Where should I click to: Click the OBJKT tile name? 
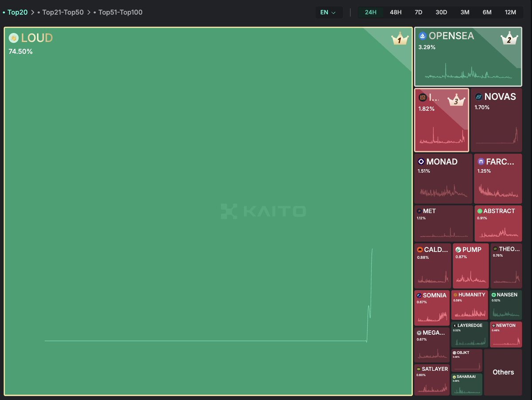(x=463, y=353)
